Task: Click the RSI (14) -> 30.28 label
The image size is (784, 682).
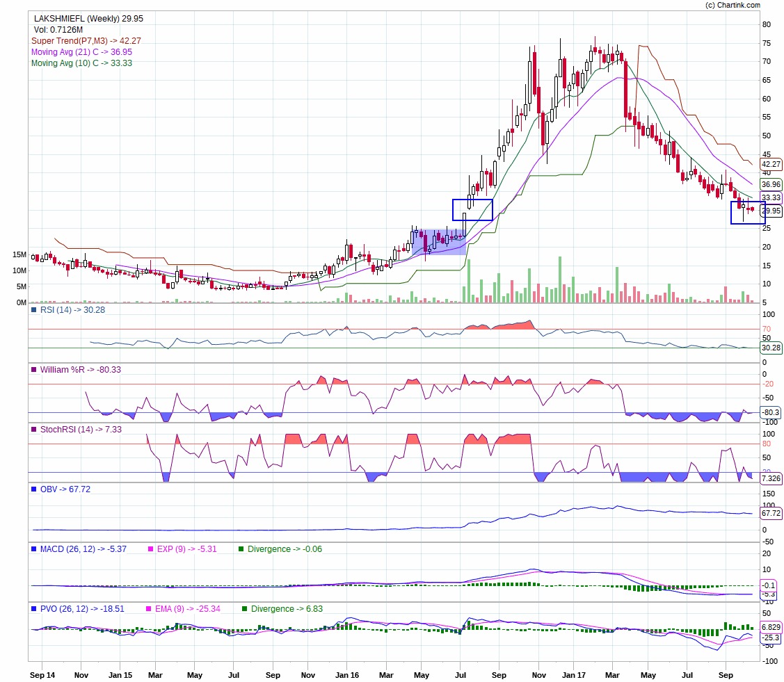Action: tap(72, 310)
